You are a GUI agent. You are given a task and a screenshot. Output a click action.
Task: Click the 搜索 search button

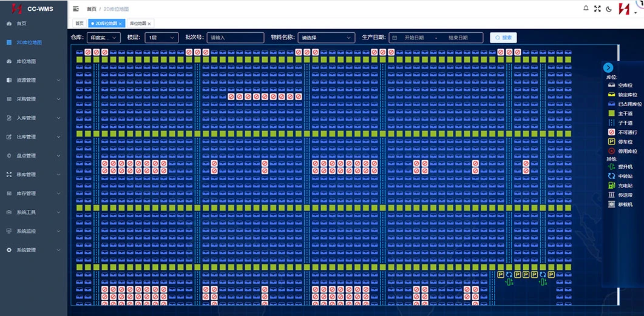[503, 38]
